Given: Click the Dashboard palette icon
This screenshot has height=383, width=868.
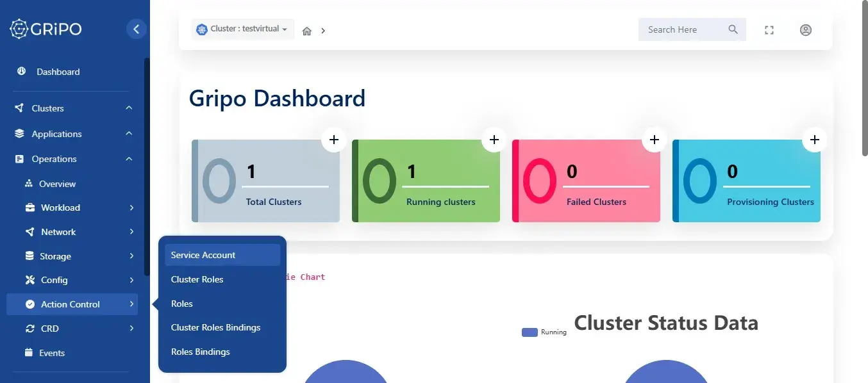Looking at the screenshot, I should click(x=22, y=72).
